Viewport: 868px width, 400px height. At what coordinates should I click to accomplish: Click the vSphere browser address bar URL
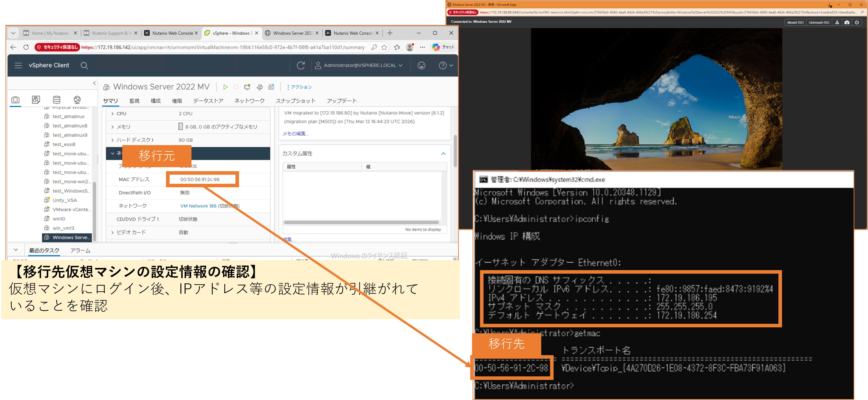point(223,47)
